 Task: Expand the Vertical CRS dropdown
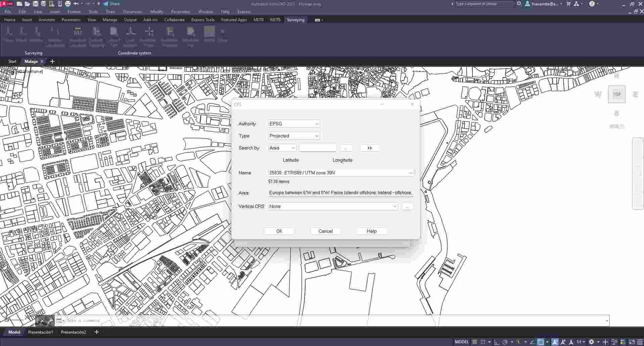(395, 207)
